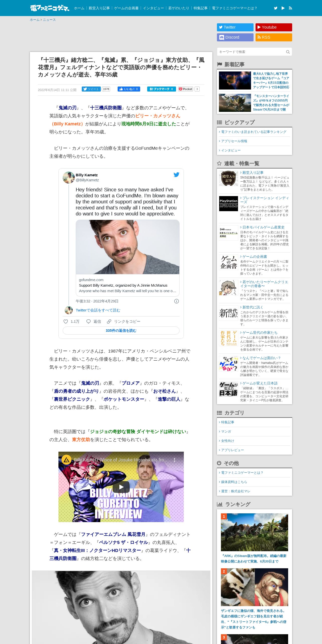Open ホーム in the top navigation
The width and height of the screenshot is (322, 644).
(79, 8)
